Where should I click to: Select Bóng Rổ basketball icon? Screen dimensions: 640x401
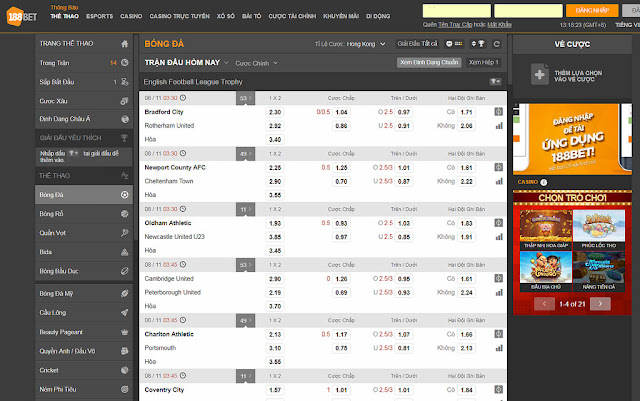pyautogui.click(x=124, y=214)
